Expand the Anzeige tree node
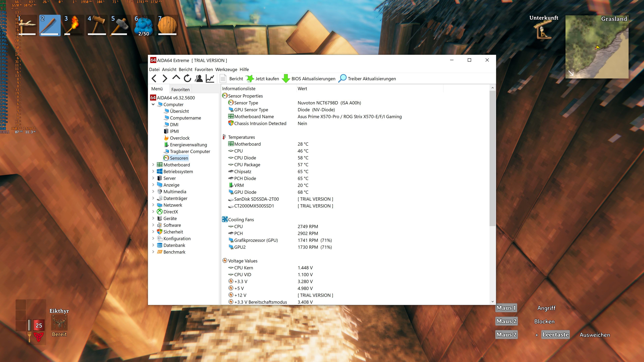 (x=153, y=185)
